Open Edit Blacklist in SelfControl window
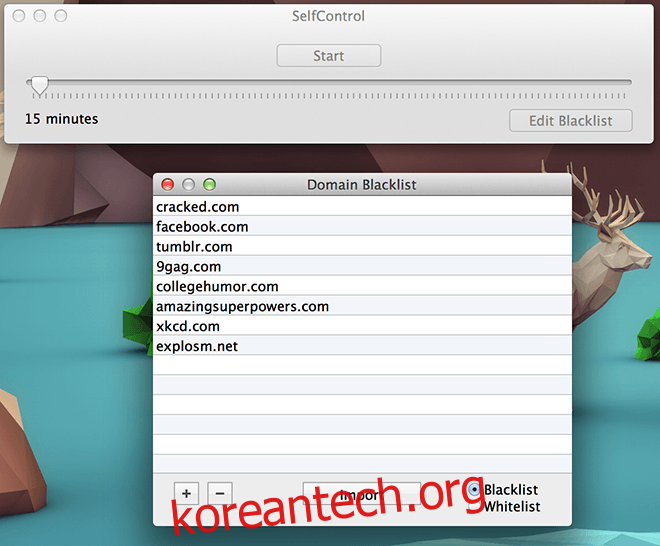The width and height of the screenshot is (660, 546). [x=570, y=121]
